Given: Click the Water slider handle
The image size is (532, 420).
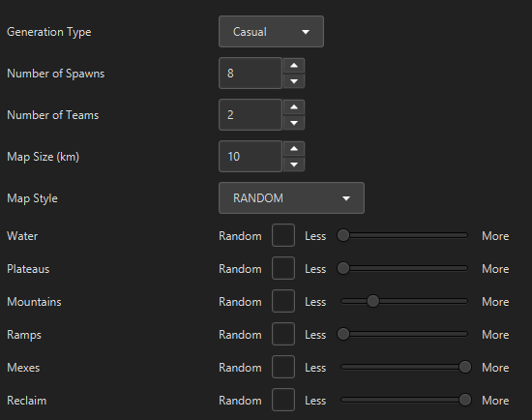Looking at the screenshot, I should [343, 235].
